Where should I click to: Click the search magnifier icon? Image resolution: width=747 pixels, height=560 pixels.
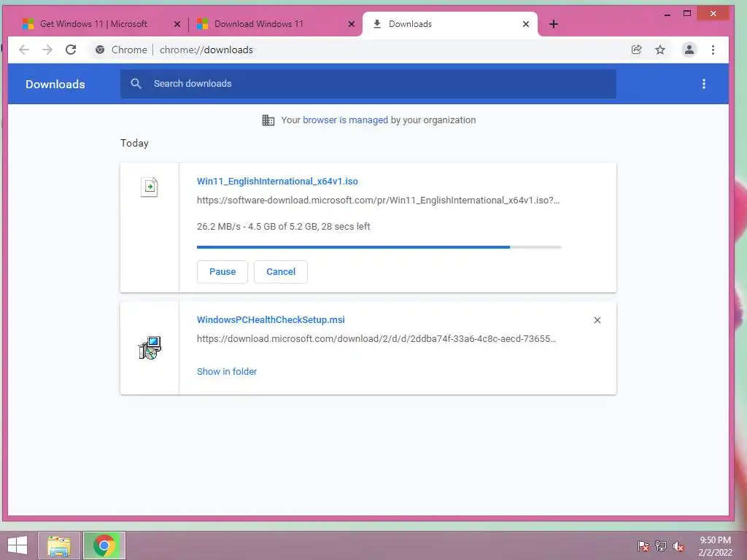[136, 83]
